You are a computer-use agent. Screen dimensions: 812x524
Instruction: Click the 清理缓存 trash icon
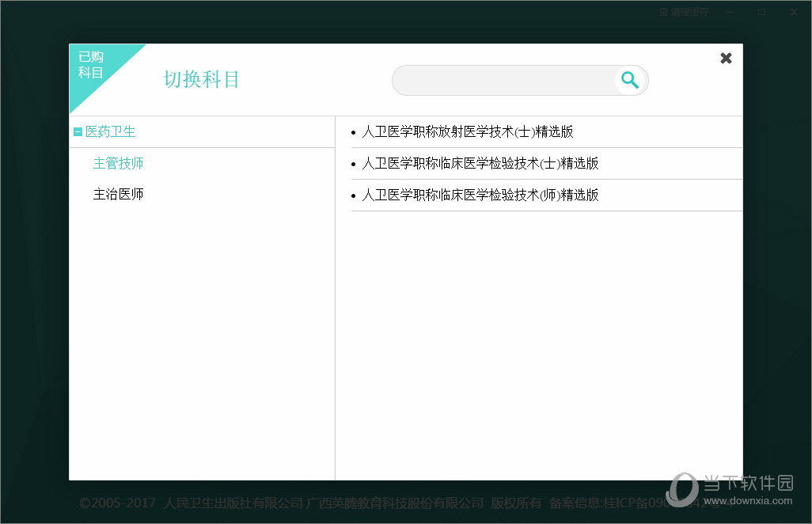coord(663,12)
